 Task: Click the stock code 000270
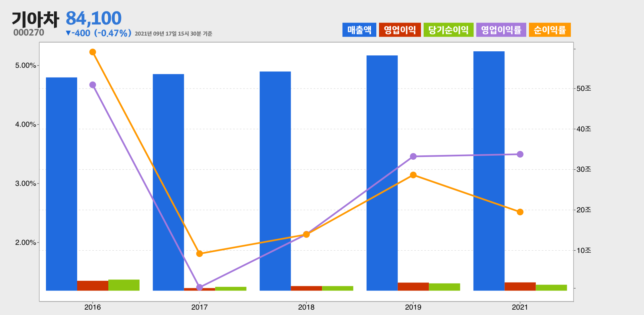pyautogui.click(x=29, y=33)
